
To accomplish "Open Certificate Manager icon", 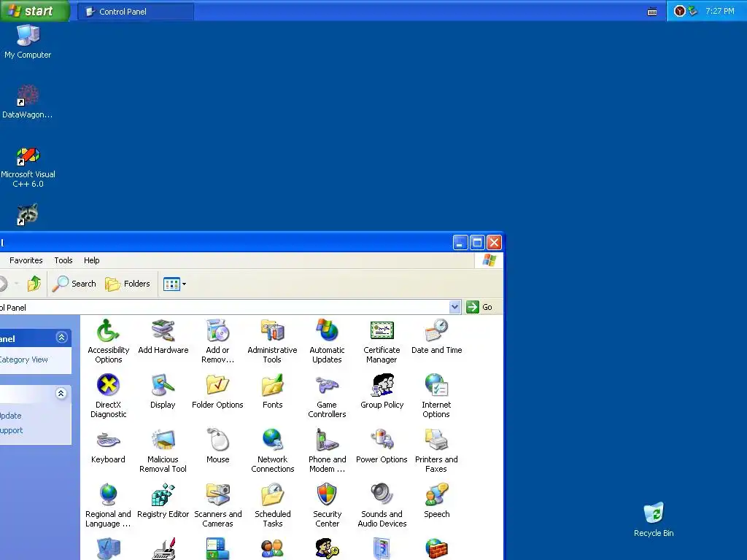I will pos(382,341).
